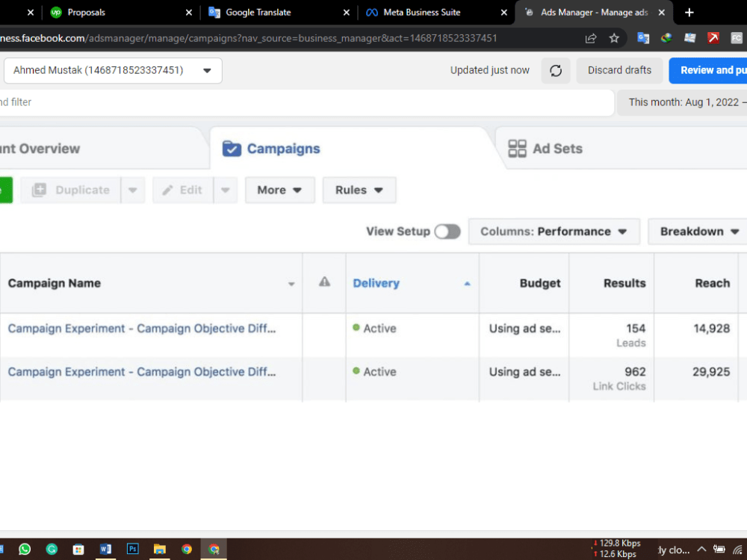Viewport: 747px width, 560px height.
Task: Click the 154 Leads result cell
Action: 612,335
